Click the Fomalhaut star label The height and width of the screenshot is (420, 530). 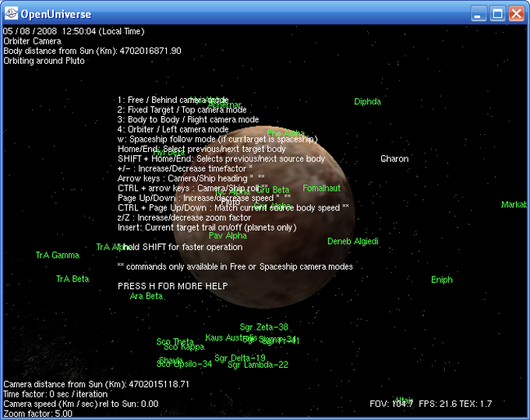321,189
